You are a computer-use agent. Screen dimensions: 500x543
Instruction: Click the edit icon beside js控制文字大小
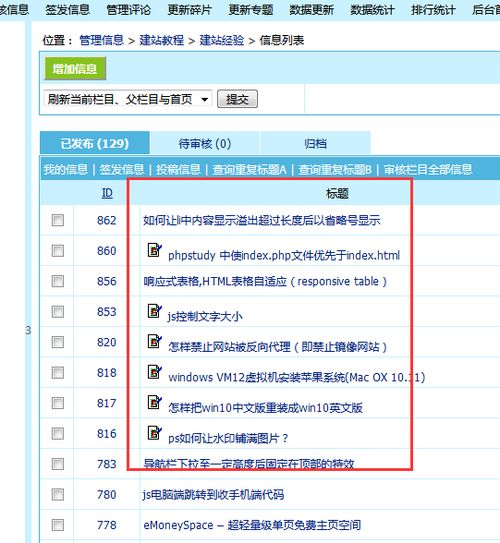(x=154, y=311)
